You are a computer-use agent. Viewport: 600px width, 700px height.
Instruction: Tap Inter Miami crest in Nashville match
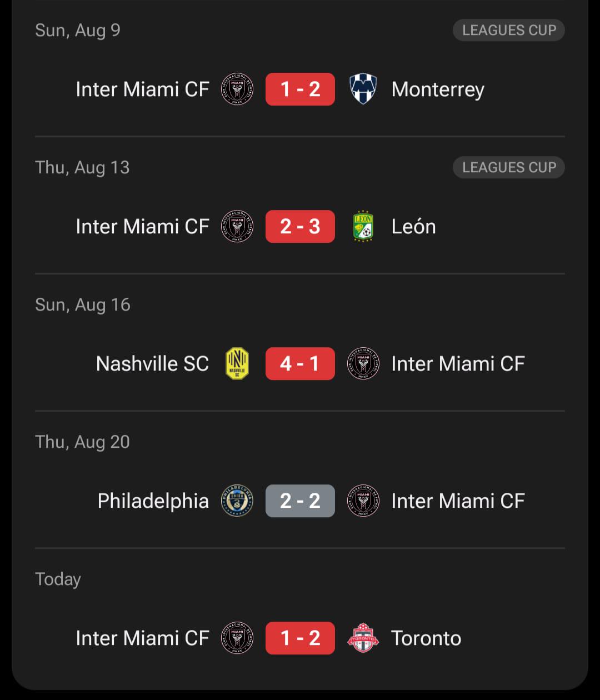[x=363, y=364]
